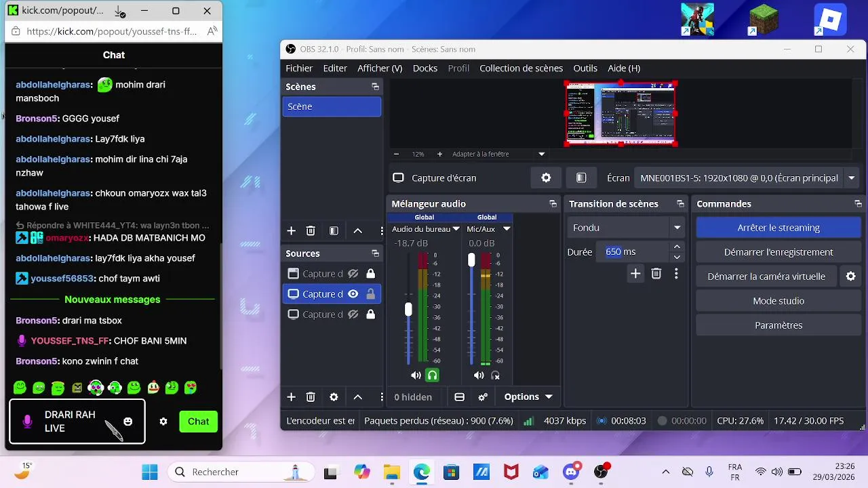Toggle the audio mixer layout icon
868x488 pixels.
click(x=459, y=397)
